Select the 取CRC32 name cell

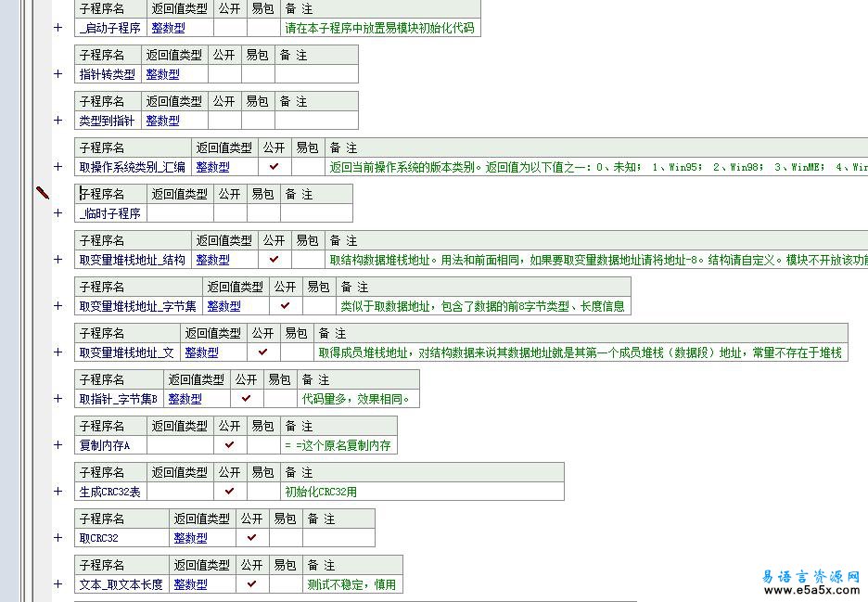pyautogui.click(x=121, y=538)
